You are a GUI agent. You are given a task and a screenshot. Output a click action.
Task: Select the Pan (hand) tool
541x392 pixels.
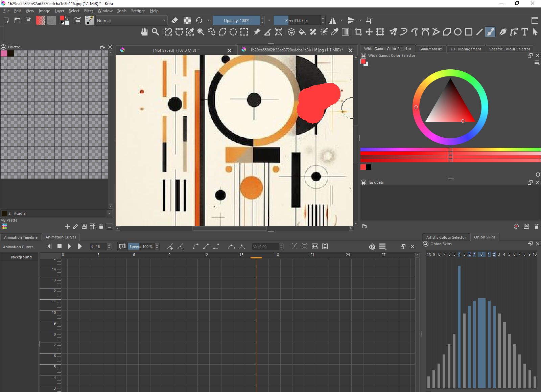click(x=144, y=32)
